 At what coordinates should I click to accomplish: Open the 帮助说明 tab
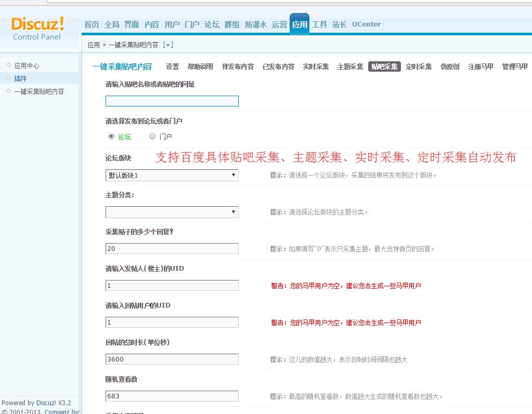pos(200,66)
